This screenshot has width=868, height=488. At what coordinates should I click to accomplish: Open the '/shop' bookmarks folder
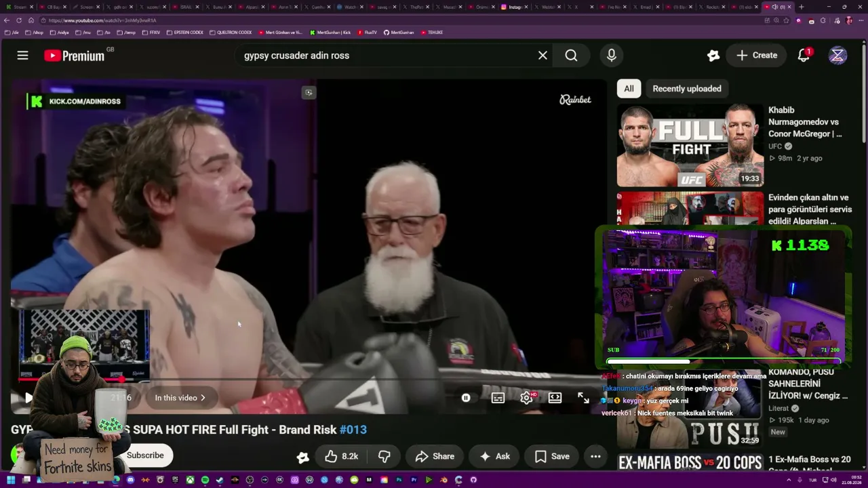35,32
